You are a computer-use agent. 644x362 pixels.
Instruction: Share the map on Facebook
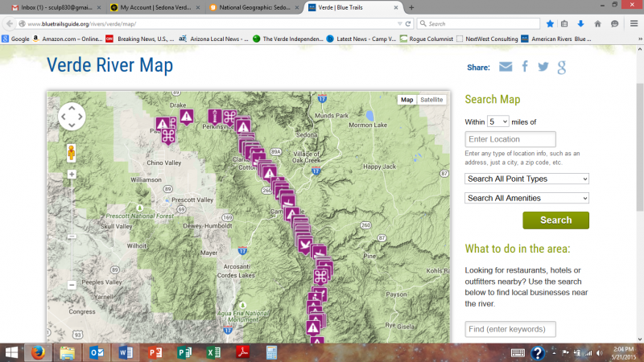click(525, 67)
